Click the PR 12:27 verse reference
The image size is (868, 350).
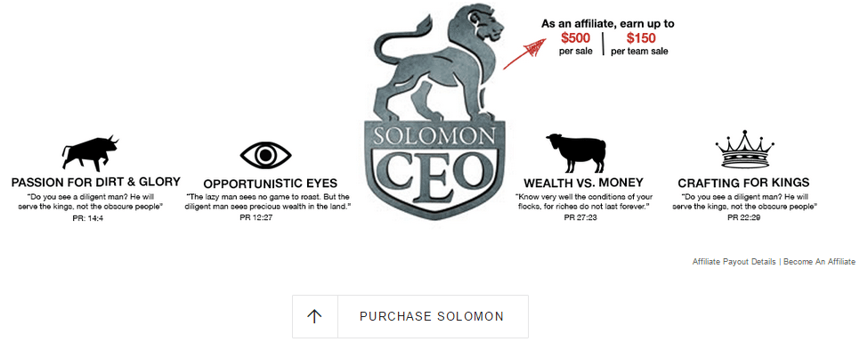pyautogui.click(x=256, y=217)
